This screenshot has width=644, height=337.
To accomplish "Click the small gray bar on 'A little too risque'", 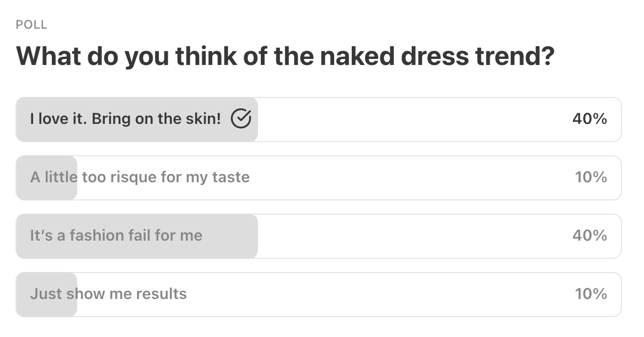I will [47, 190].
